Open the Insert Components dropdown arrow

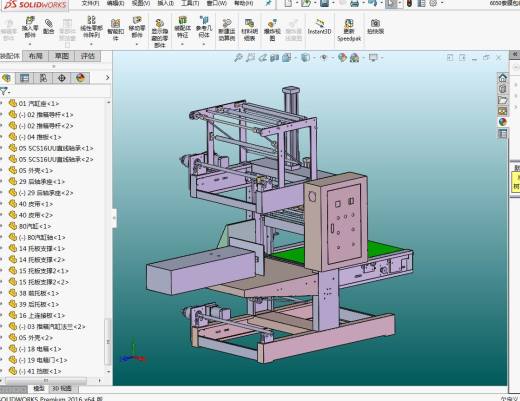30,44
